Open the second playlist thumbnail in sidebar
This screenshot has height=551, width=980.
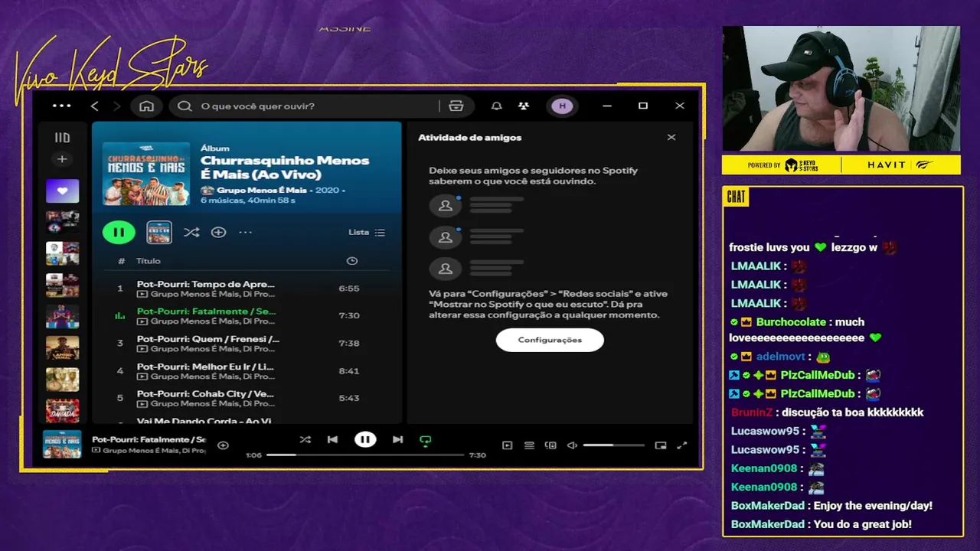click(62, 222)
